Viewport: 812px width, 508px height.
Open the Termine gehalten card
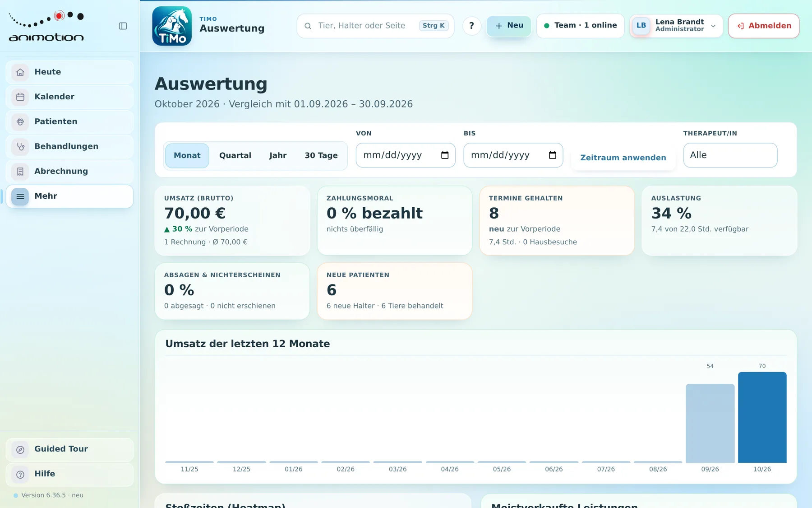point(557,221)
